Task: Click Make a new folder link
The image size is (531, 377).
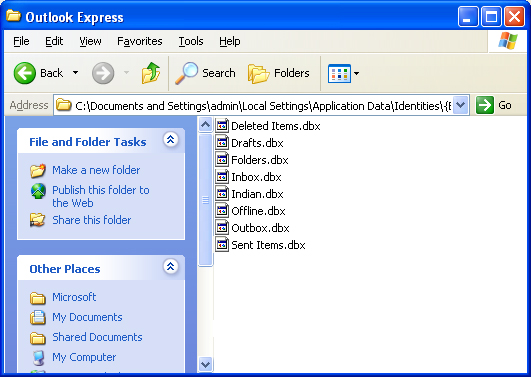Action: point(96,170)
